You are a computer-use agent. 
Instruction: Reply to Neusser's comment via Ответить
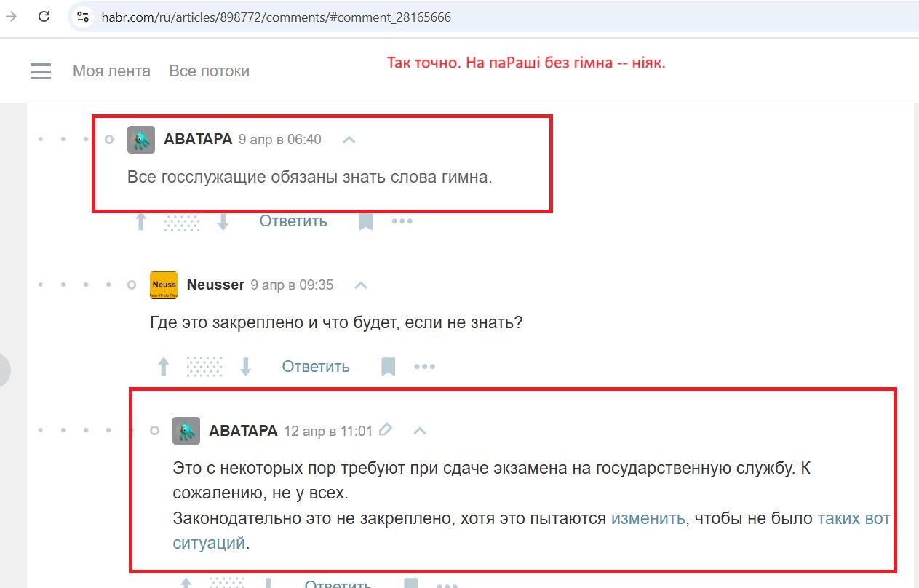tap(316, 367)
